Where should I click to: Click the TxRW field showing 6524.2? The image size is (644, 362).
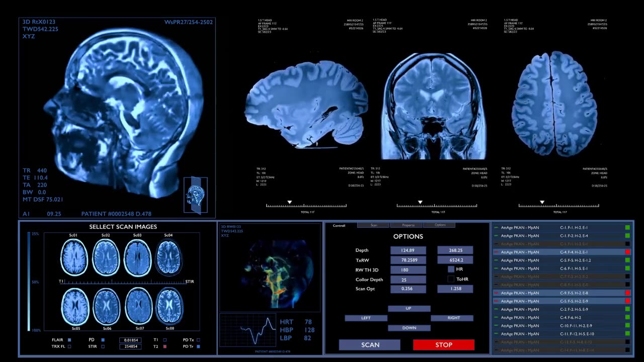click(x=455, y=260)
